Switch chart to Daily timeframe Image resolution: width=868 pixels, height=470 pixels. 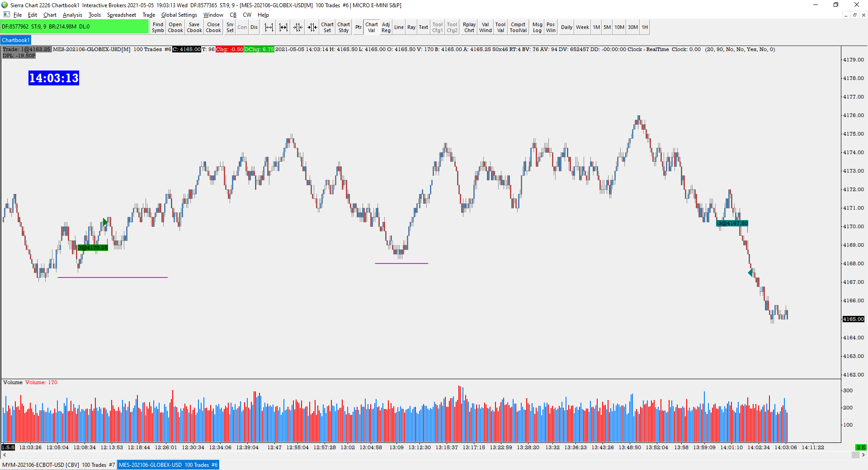566,27
